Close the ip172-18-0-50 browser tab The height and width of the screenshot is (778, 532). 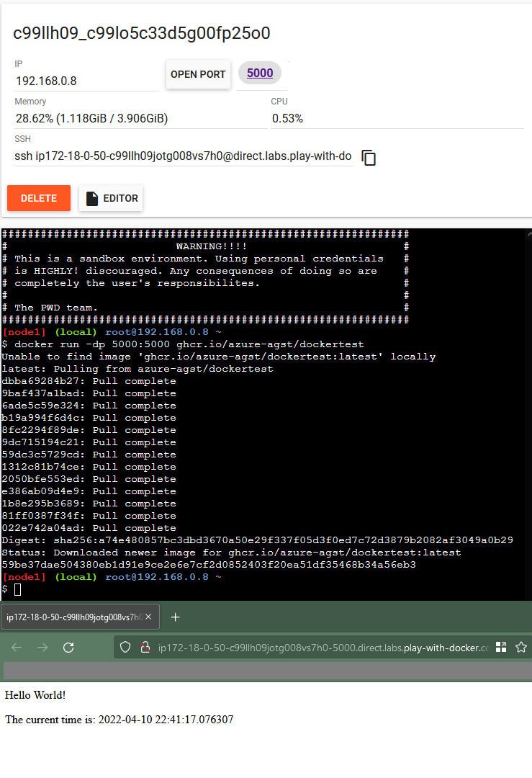click(x=148, y=617)
